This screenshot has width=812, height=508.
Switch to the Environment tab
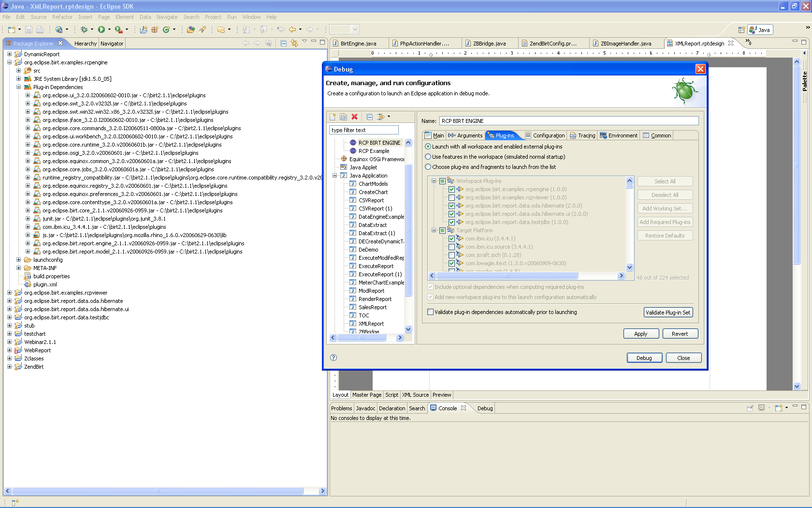(619, 135)
